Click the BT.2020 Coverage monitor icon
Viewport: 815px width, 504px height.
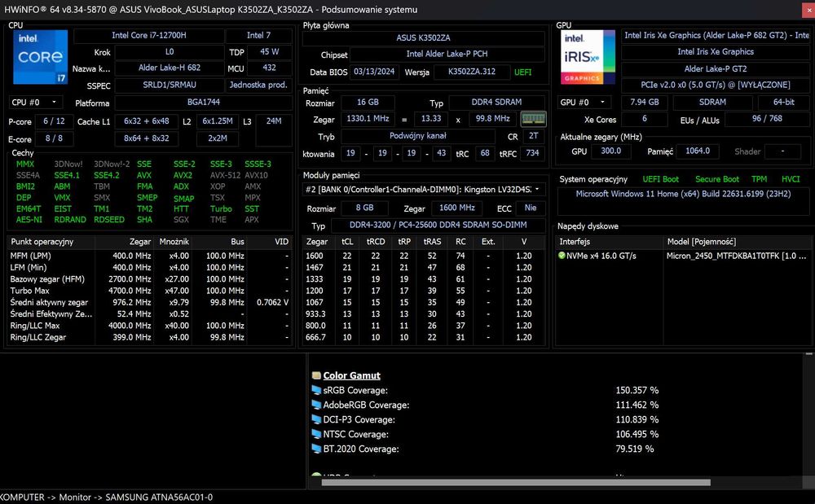coord(316,449)
